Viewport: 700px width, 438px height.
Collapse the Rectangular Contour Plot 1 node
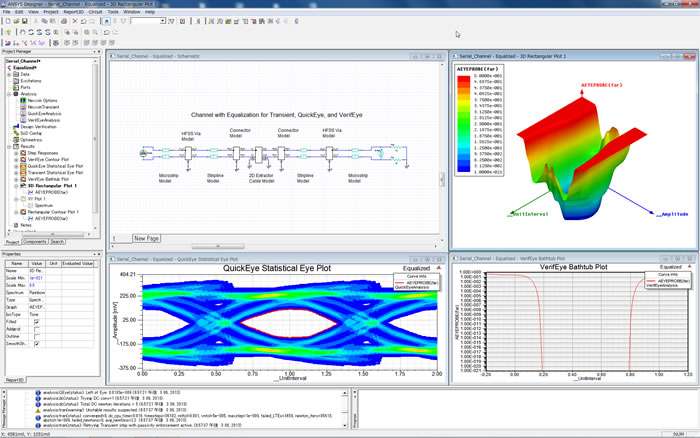[x=17, y=212]
